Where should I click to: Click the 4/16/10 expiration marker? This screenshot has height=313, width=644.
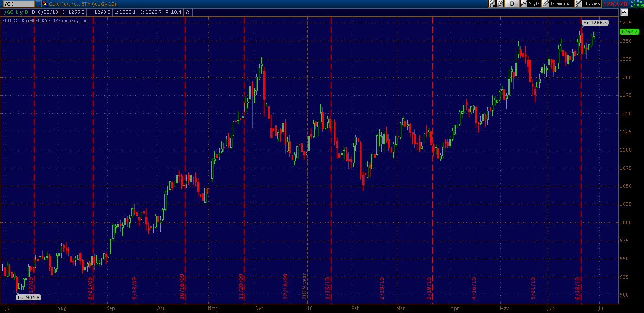click(474, 288)
